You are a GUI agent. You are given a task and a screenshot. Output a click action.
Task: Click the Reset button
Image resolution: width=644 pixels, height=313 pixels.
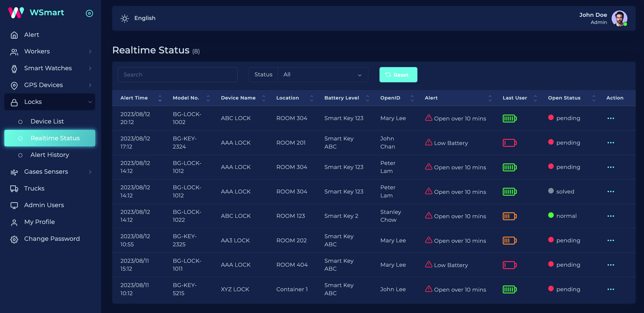(x=398, y=75)
